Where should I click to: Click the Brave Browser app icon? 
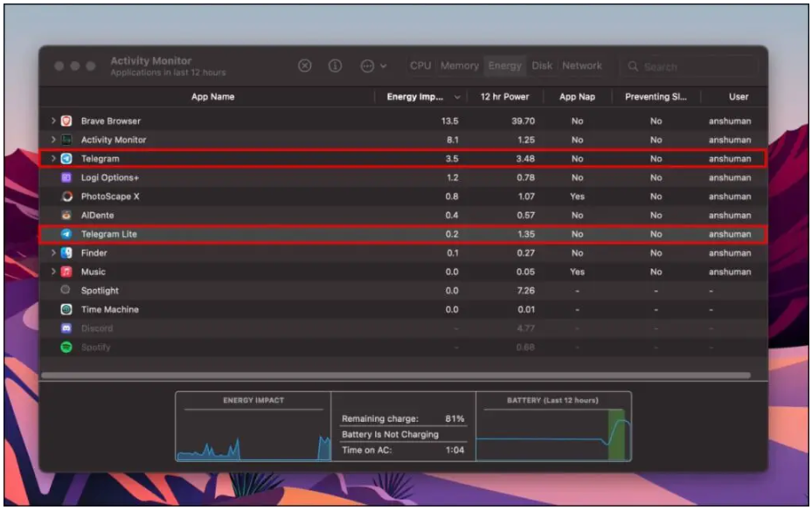(x=66, y=121)
